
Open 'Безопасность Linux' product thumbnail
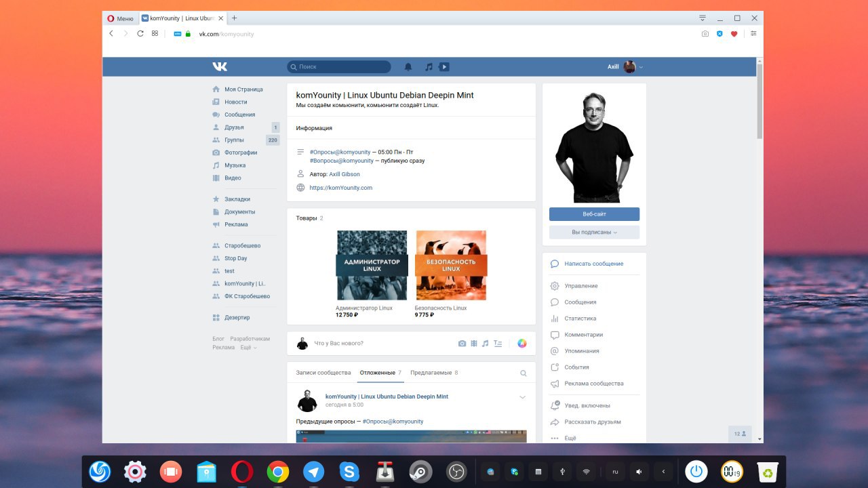pos(451,265)
